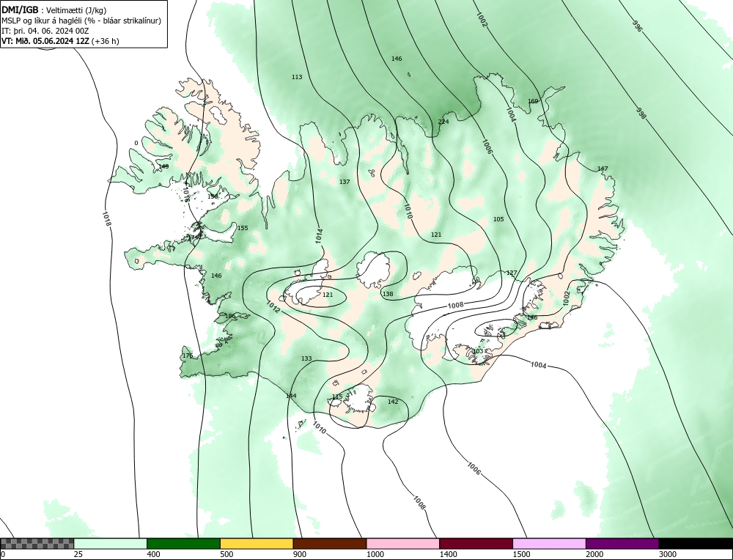The height and width of the screenshot is (560, 733).
Task: Select the pink 1000–1400 legend swatch
Action: tap(403, 544)
